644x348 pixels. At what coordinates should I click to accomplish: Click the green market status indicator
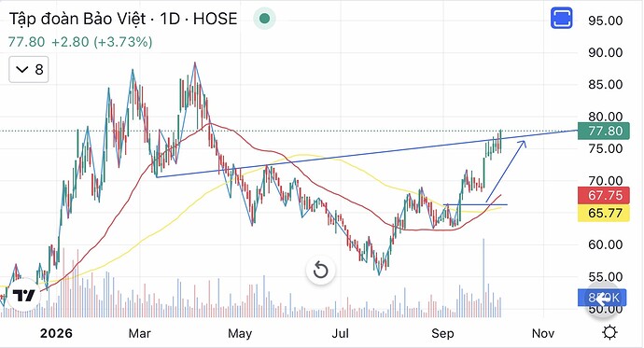tap(264, 19)
